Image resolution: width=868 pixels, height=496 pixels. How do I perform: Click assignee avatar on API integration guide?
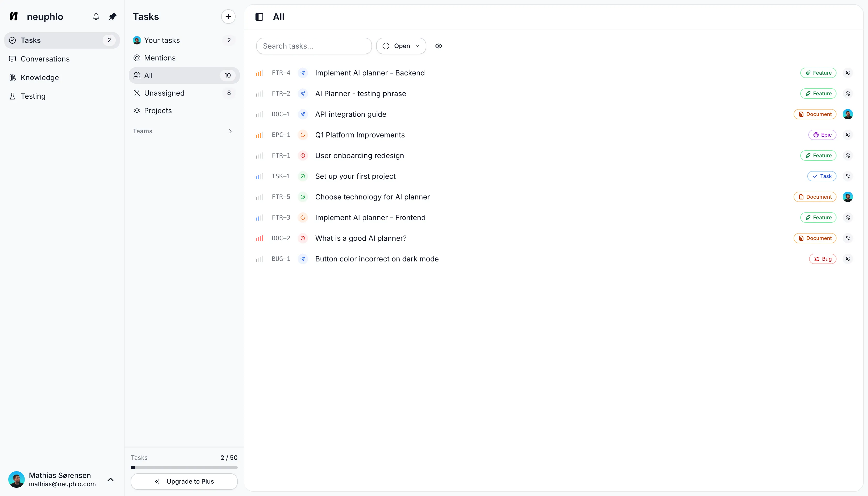click(848, 114)
